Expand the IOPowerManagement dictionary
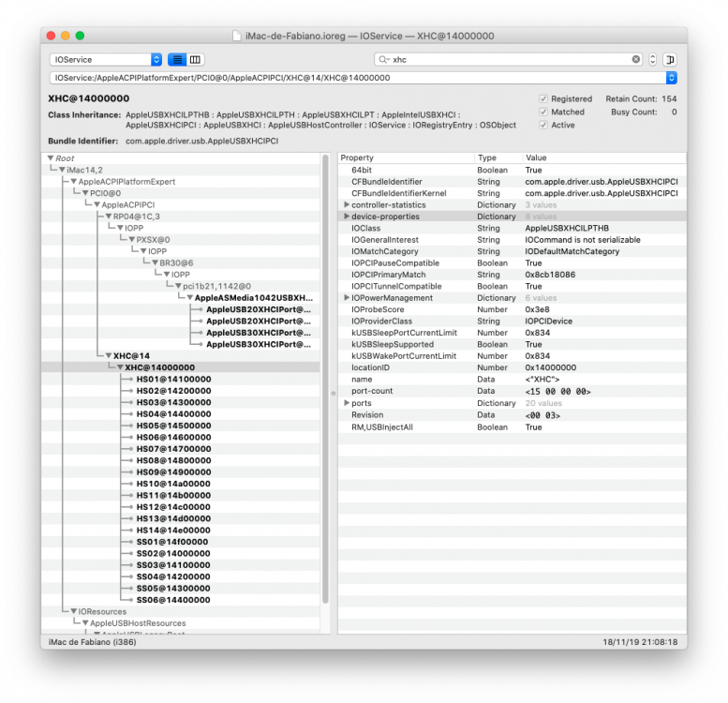This screenshot has width=728, height=703. pos(347,298)
